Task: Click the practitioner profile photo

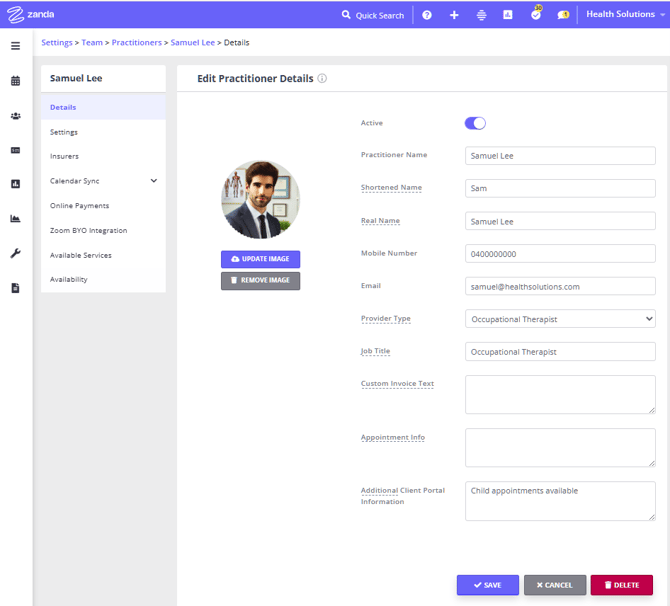Action: click(x=260, y=199)
